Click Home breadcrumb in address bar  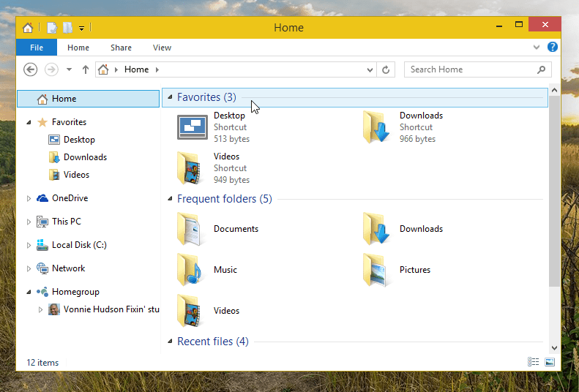(x=137, y=69)
